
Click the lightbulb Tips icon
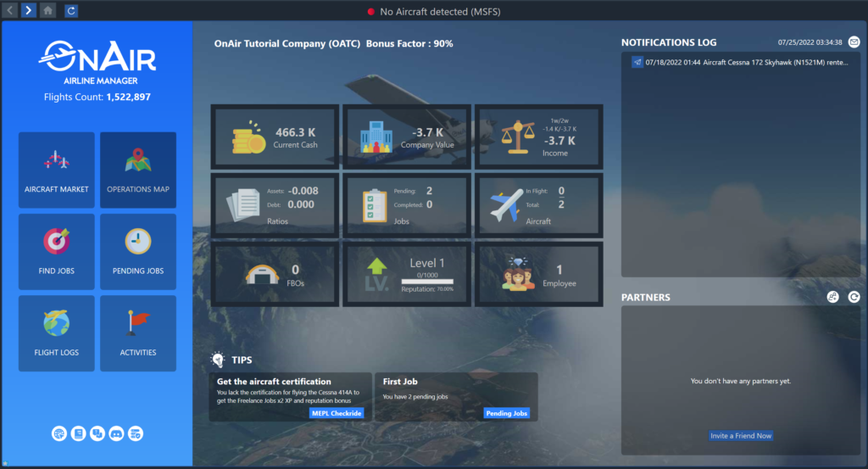point(218,360)
